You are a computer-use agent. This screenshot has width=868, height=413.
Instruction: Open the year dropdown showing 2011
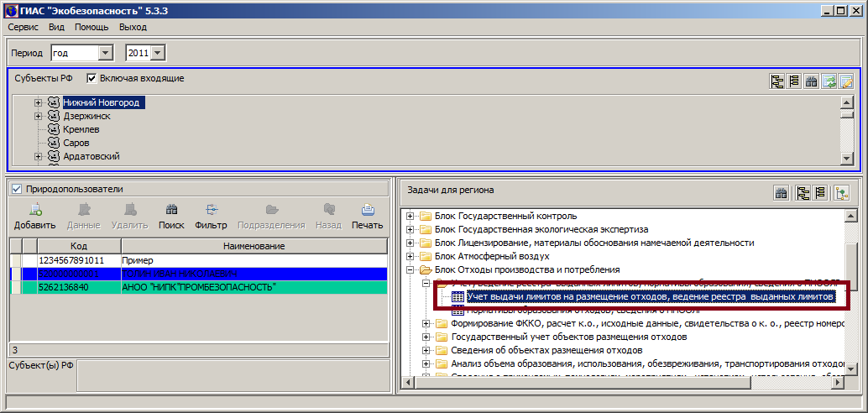[159, 53]
